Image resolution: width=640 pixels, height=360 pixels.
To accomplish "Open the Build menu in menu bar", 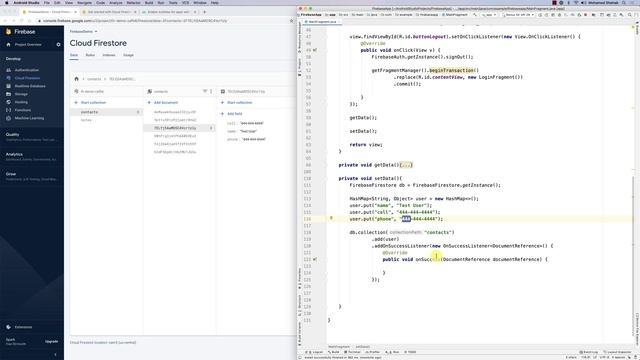I will (149, 3).
